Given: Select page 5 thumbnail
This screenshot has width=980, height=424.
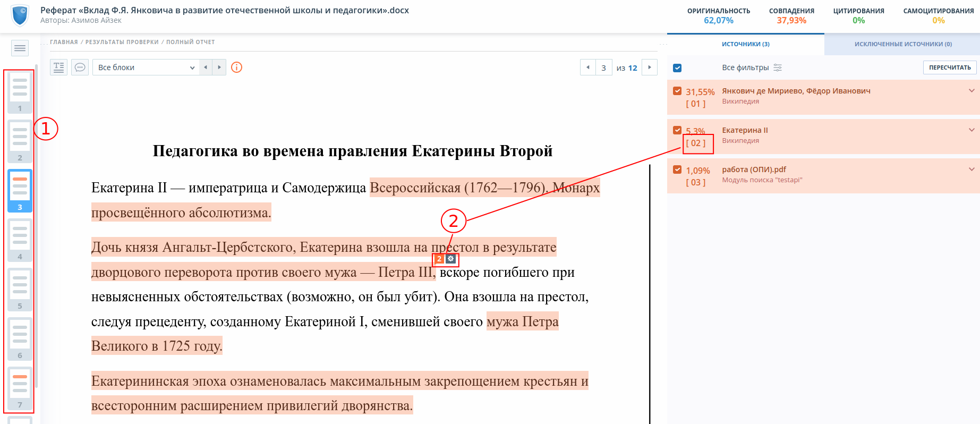Looking at the screenshot, I should [20, 290].
